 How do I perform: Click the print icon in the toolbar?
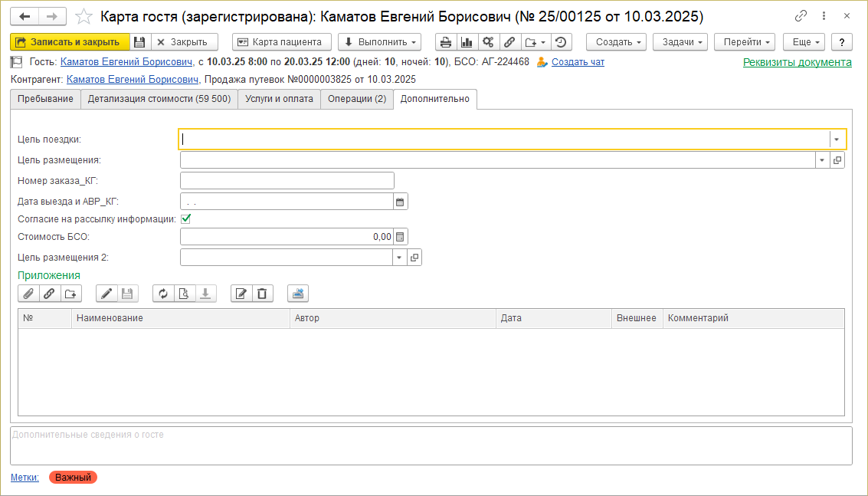[446, 42]
